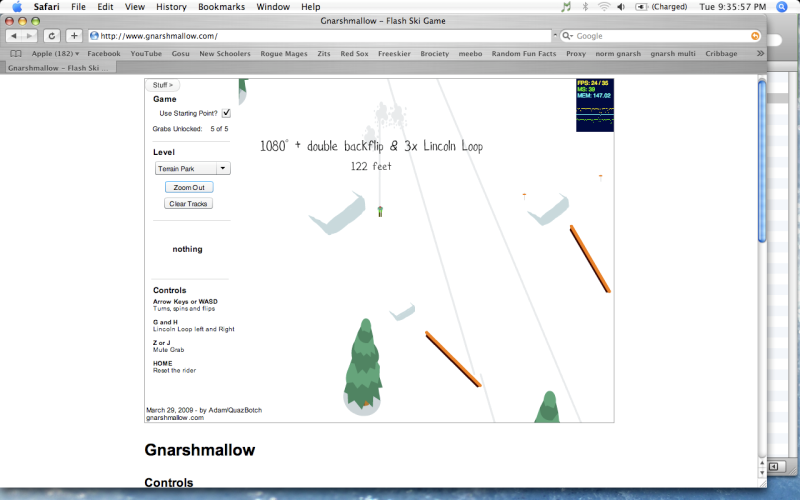Reload the page with the refresh button
Image resolution: width=800 pixels, height=500 pixels.
(52, 36)
